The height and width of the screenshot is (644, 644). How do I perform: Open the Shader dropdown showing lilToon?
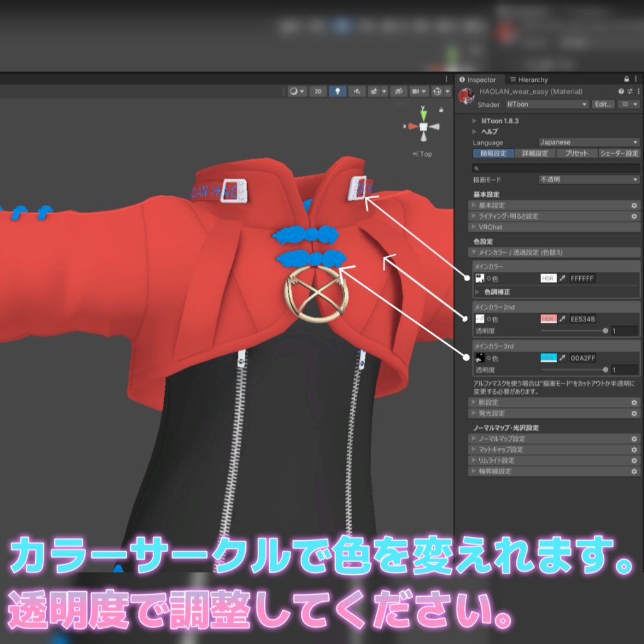pos(547,104)
